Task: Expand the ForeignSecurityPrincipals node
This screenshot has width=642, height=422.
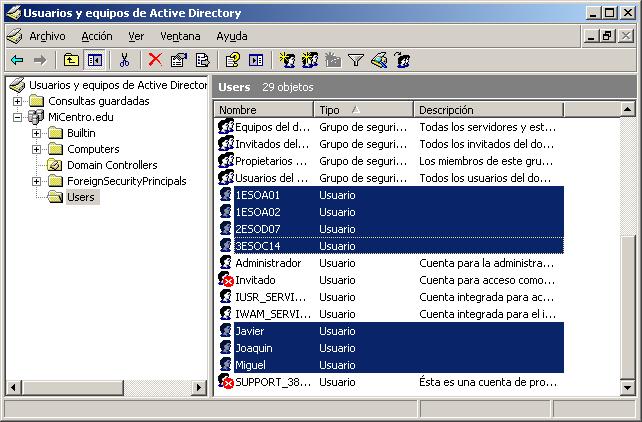Action: (36, 181)
